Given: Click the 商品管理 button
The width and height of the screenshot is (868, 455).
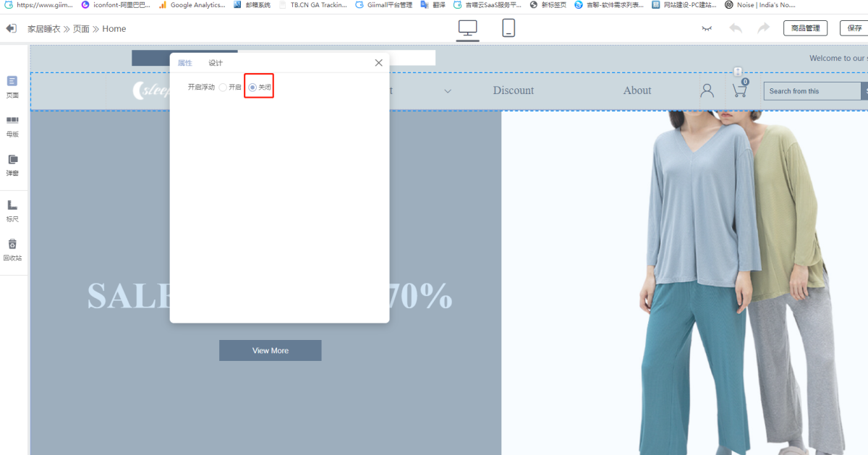Looking at the screenshot, I should point(805,28).
